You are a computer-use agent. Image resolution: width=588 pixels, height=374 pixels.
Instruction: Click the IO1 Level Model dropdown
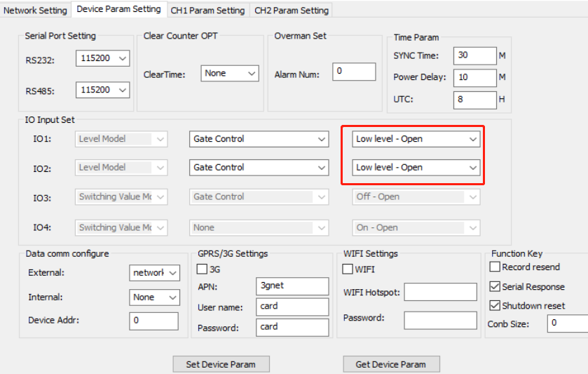pyautogui.click(x=121, y=139)
